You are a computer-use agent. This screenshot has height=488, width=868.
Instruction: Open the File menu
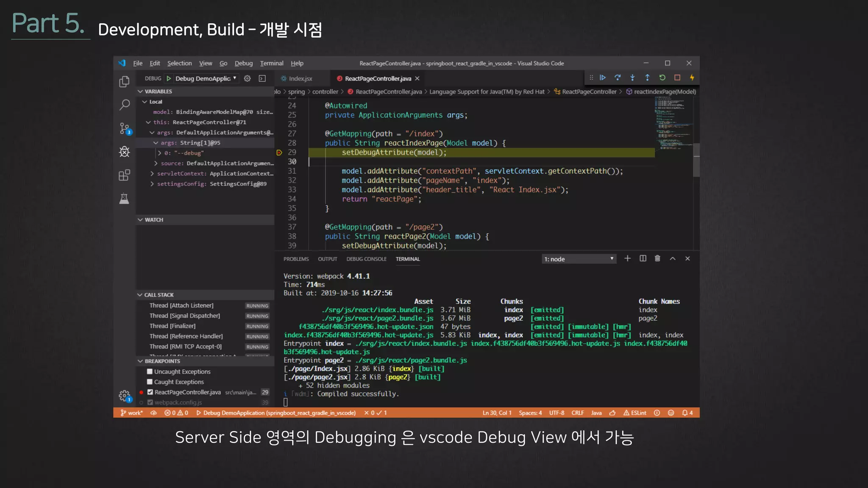(x=138, y=63)
